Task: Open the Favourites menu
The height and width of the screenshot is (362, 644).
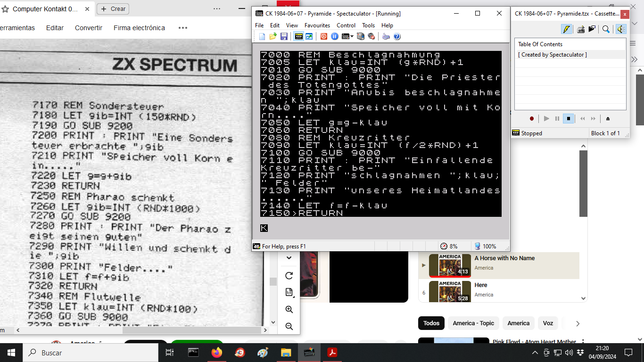Action: [317, 25]
